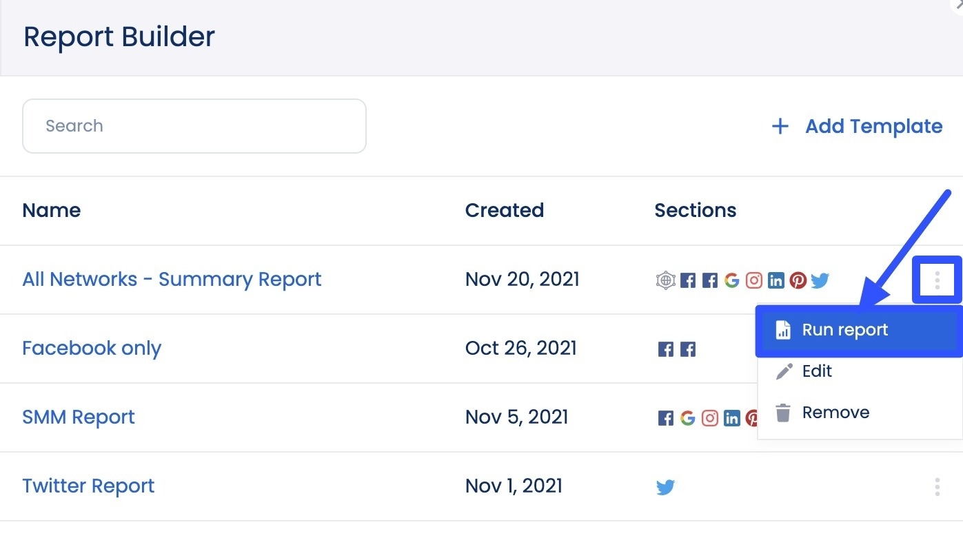Select the Twitter icon in All Networks row

[x=820, y=280]
